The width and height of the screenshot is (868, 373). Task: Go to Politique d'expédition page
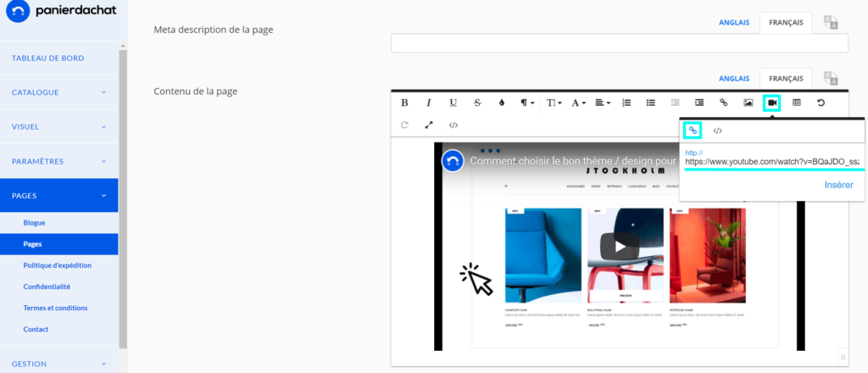(x=58, y=265)
